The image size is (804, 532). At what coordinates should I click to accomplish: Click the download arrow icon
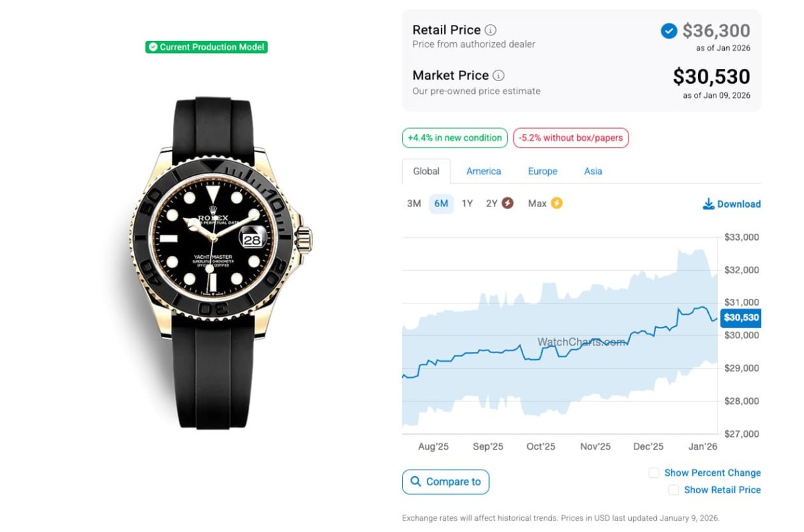point(708,204)
